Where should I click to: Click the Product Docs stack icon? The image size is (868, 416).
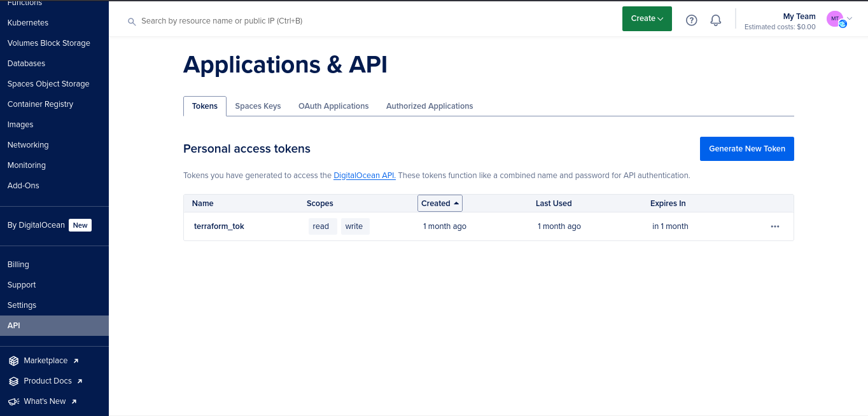14,381
